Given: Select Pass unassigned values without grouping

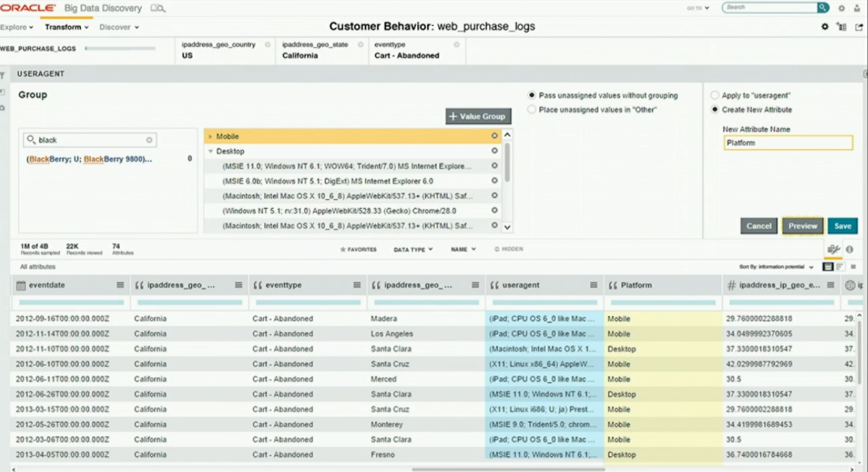Looking at the screenshot, I should 532,96.
